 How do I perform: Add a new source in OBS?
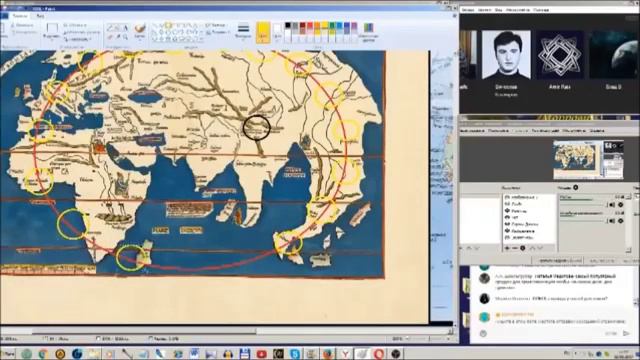coord(507,248)
